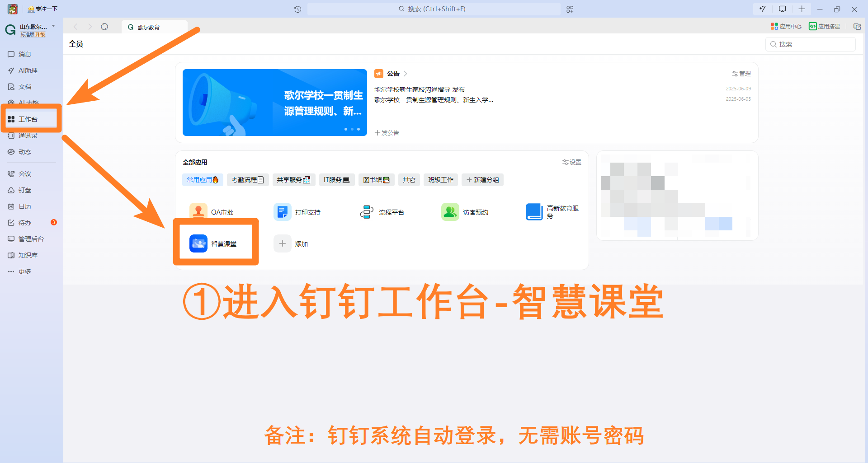Open 管理 for announcements

coord(741,74)
